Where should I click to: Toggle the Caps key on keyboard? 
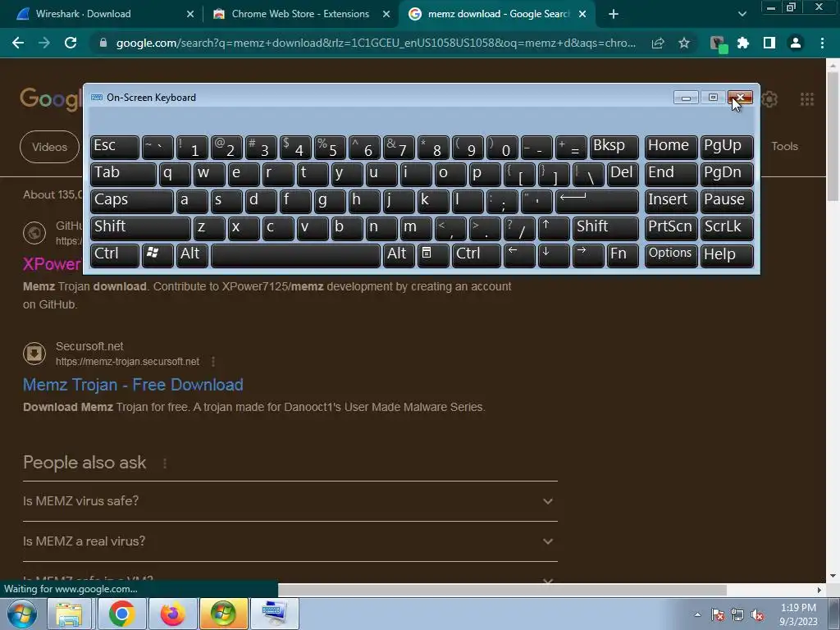click(x=132, y=201)
